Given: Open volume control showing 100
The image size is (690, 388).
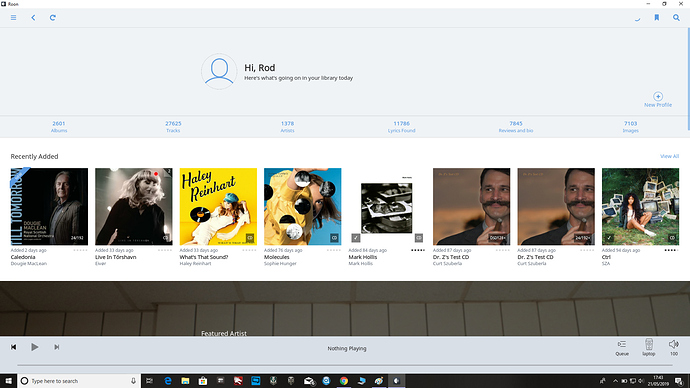Looking at the screenshot, I should click(674, 347).
